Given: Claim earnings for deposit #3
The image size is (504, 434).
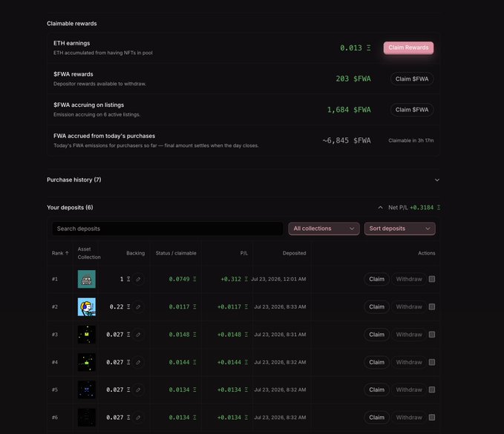Looking at the screenshot, I should tap(376, 335).
